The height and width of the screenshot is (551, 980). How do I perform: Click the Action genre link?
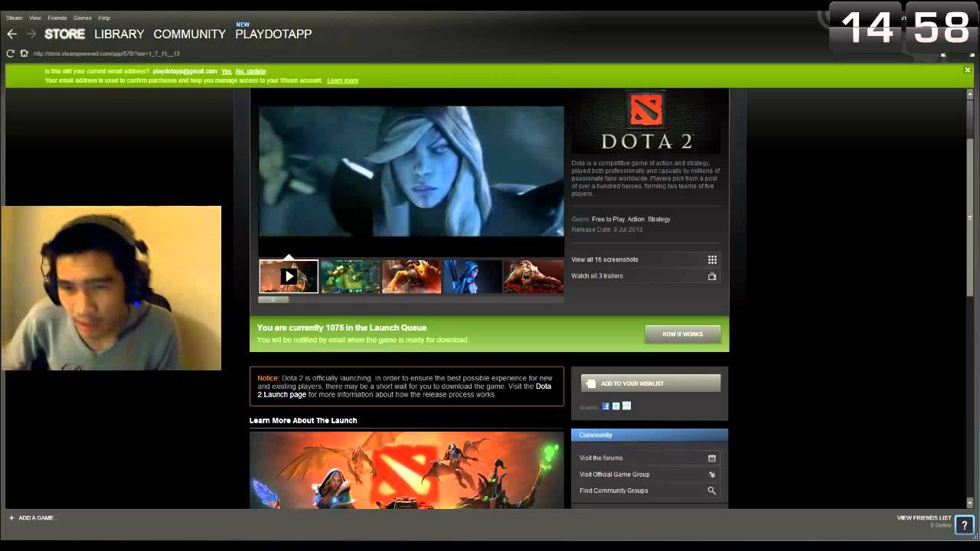pos(636,220)
